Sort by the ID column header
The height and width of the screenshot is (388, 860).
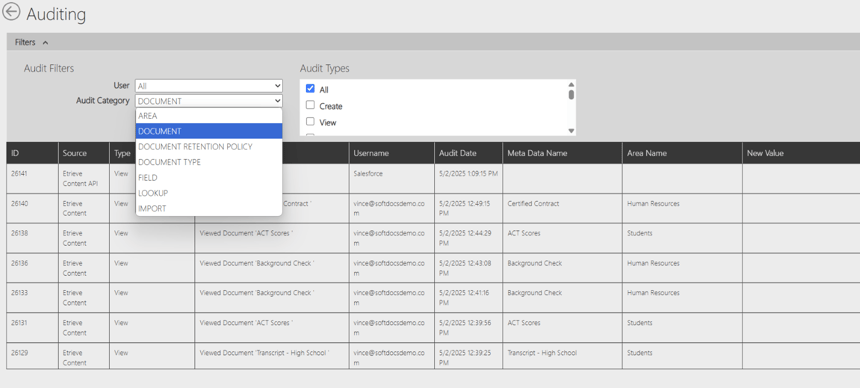(32, 153)
